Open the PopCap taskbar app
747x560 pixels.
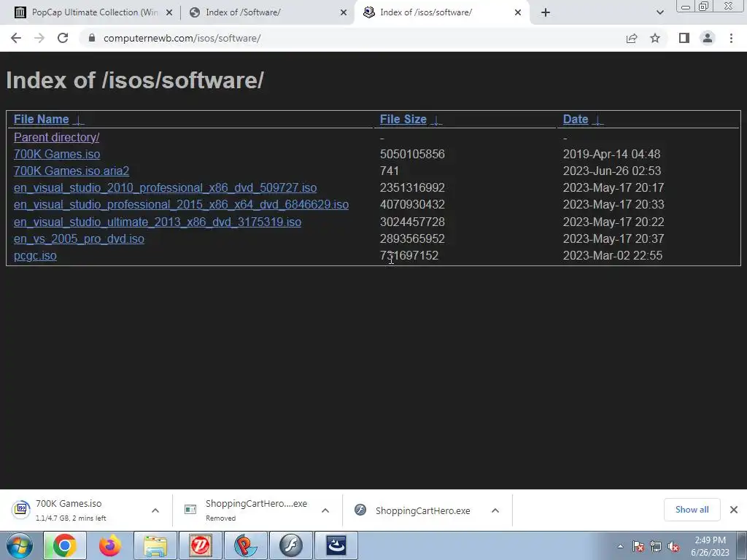pos(245,545)
